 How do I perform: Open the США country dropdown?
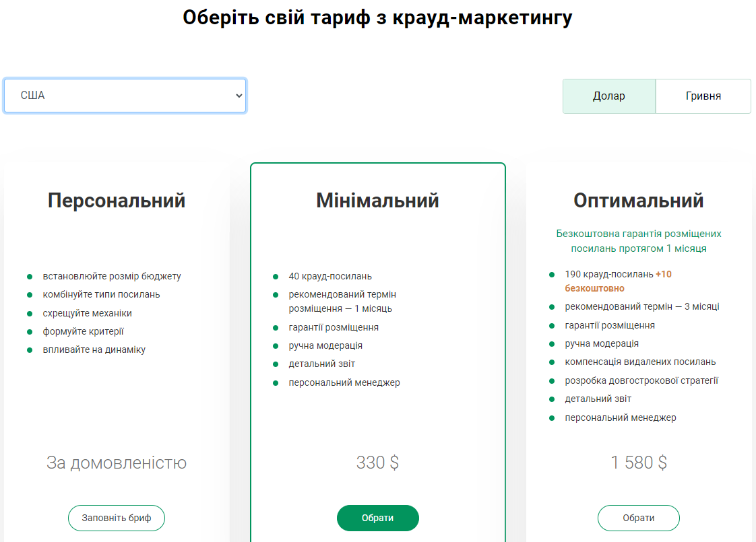125,96
